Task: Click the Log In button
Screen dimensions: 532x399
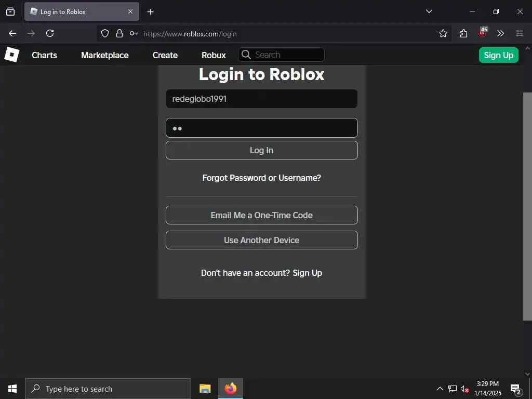Action: tap(262, 150)
